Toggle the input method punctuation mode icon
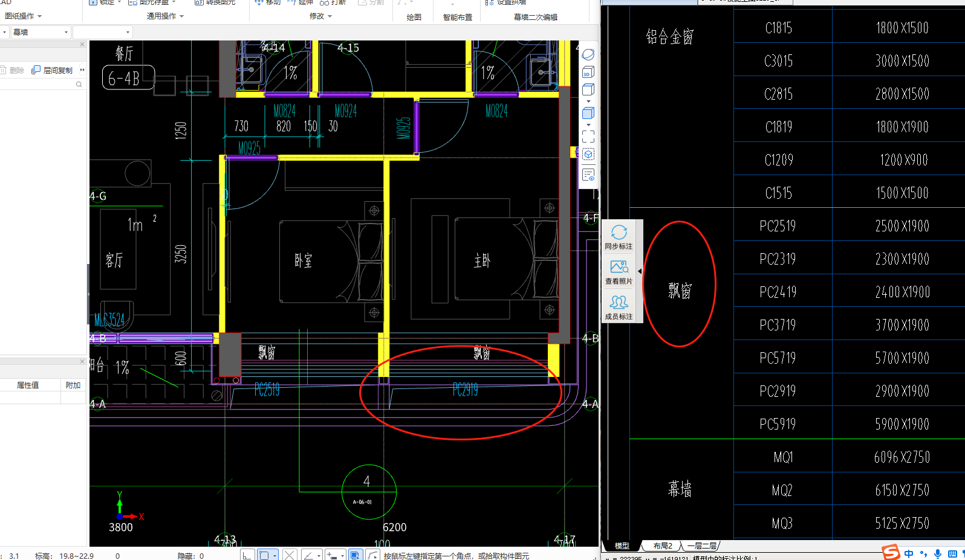Screen dimensions: 965x560 (923, 553)
